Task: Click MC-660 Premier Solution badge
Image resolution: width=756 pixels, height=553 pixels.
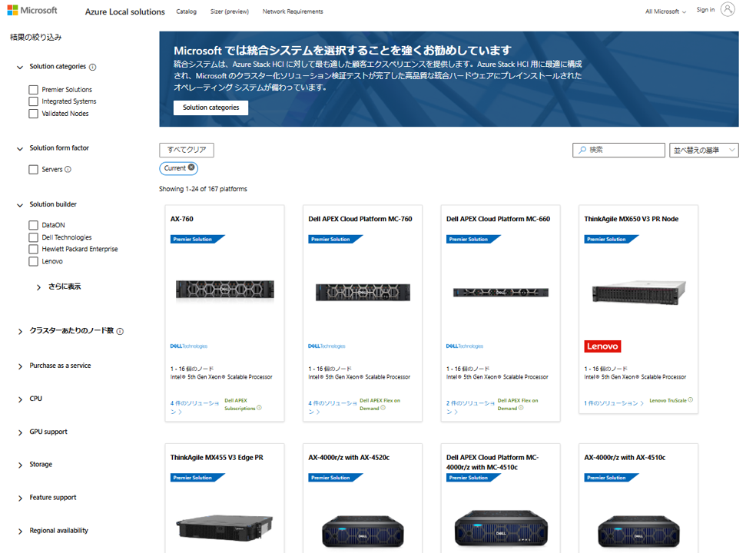Action: 473,239
